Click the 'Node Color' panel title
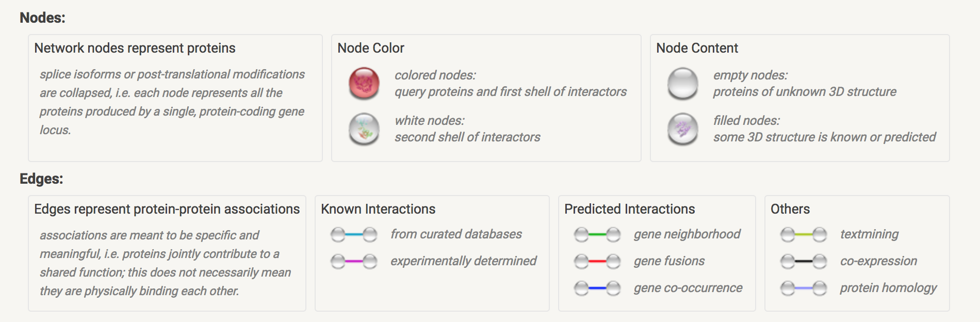The height and width of the screenshot is (322, 980). 371,48
